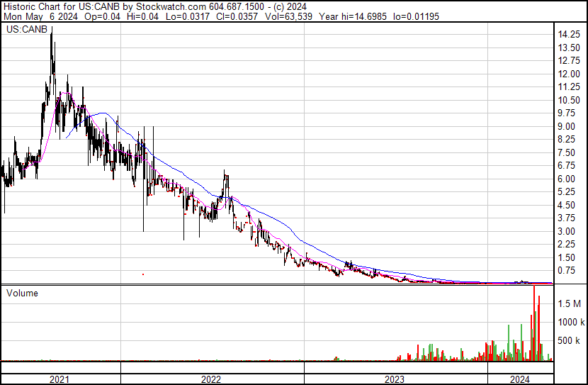Click the 2.25 price axis label
The height and width of the screenshot is (385, 588).
[566, 245]
